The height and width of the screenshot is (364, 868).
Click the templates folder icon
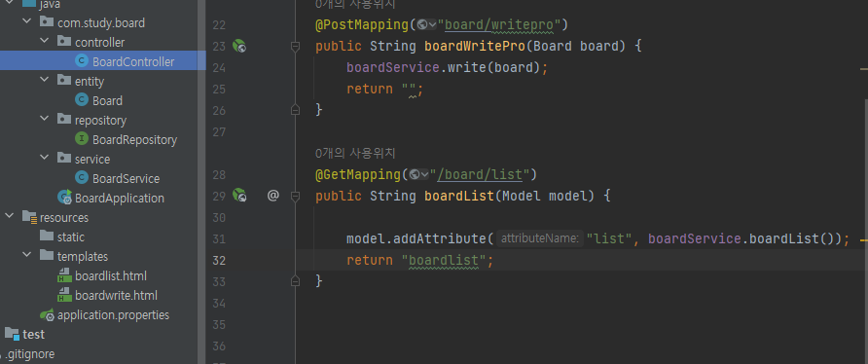pyautogui.click(x=47, y=256)
